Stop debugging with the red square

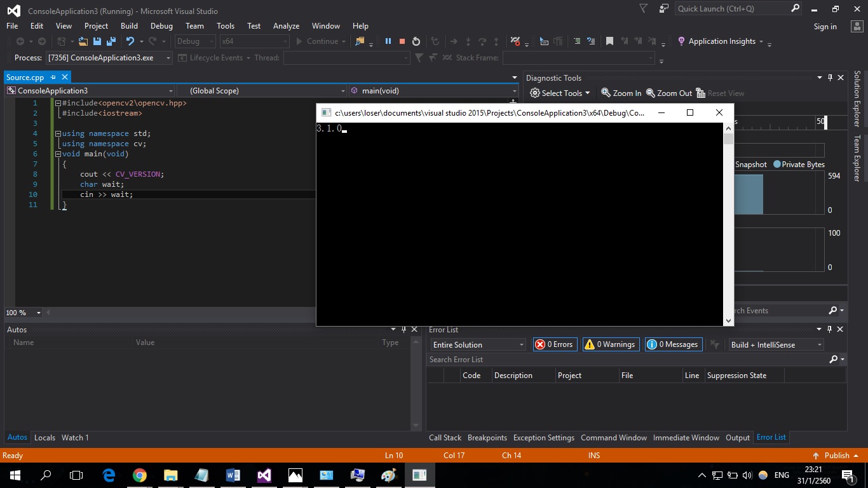(402, 41)
